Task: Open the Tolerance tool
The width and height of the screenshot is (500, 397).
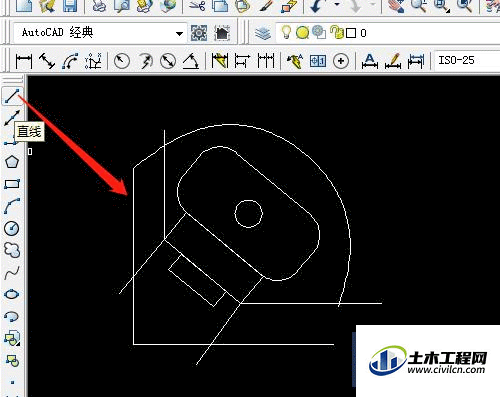Action: 318,61
